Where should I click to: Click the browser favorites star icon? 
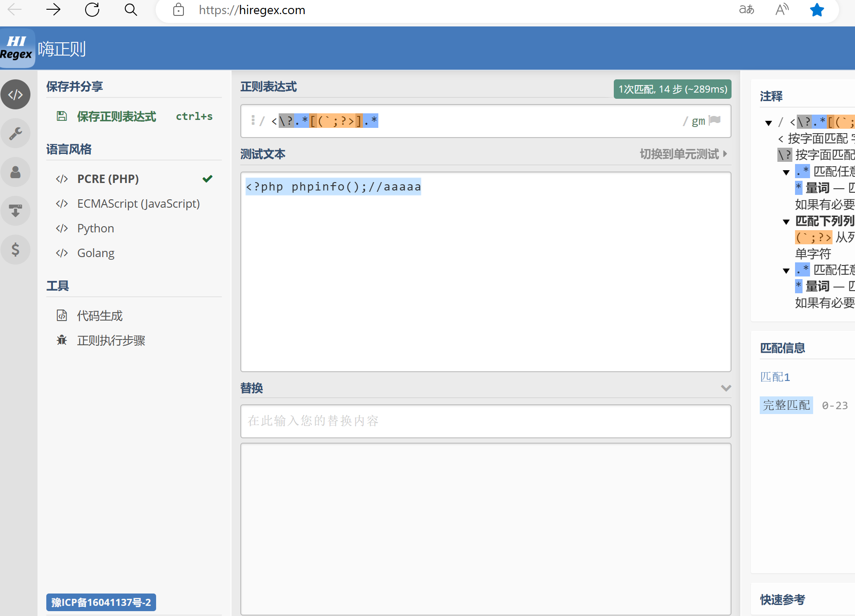pyautogui.click(x=817, y=10)
